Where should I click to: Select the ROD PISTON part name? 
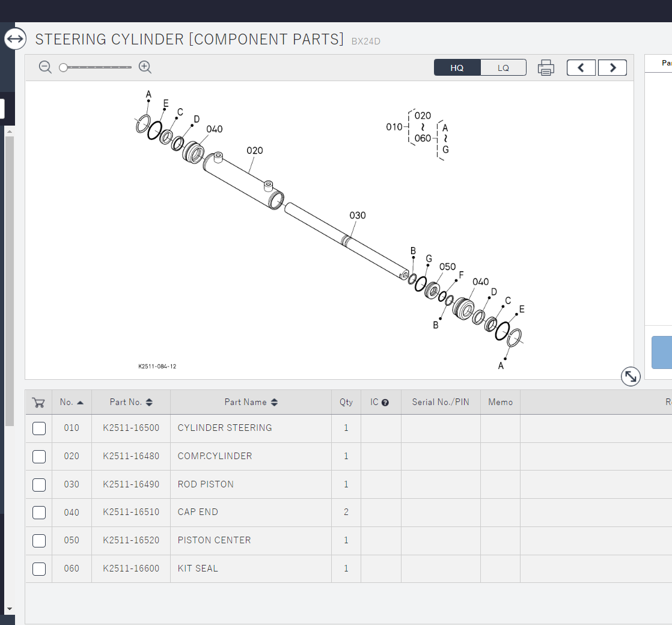coord(206,484)
